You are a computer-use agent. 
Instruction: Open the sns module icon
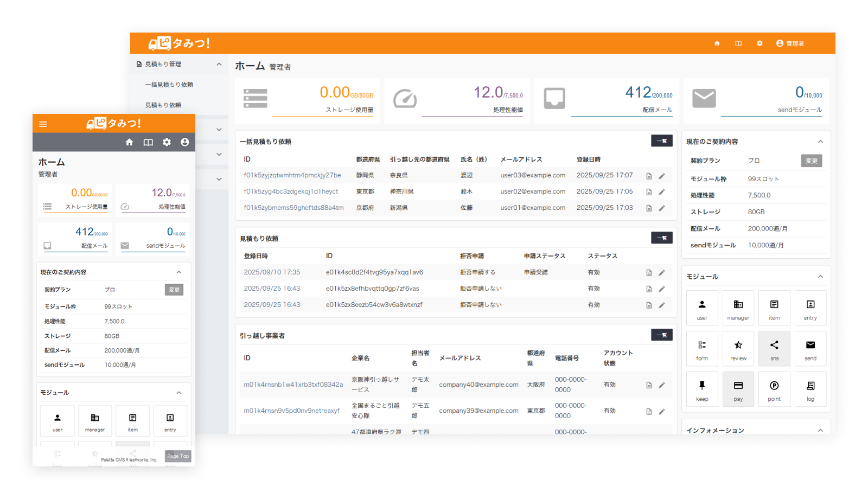point(774,348)
